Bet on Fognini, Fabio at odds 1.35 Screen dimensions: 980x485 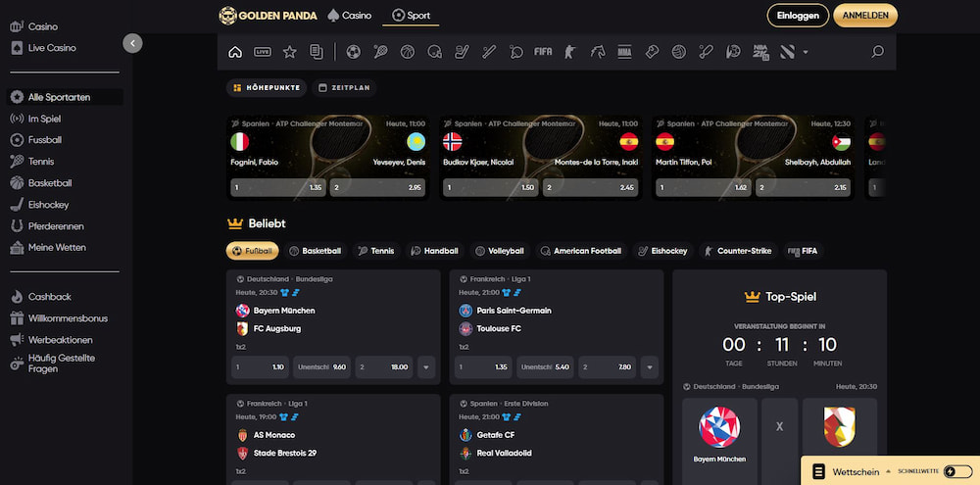click(278, 187)
